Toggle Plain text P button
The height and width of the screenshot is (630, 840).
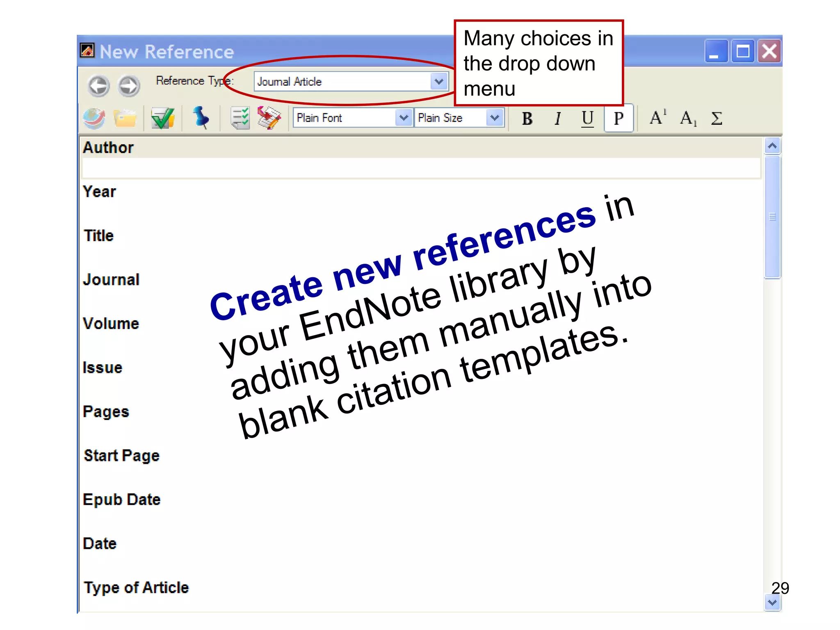click(619, 119)
